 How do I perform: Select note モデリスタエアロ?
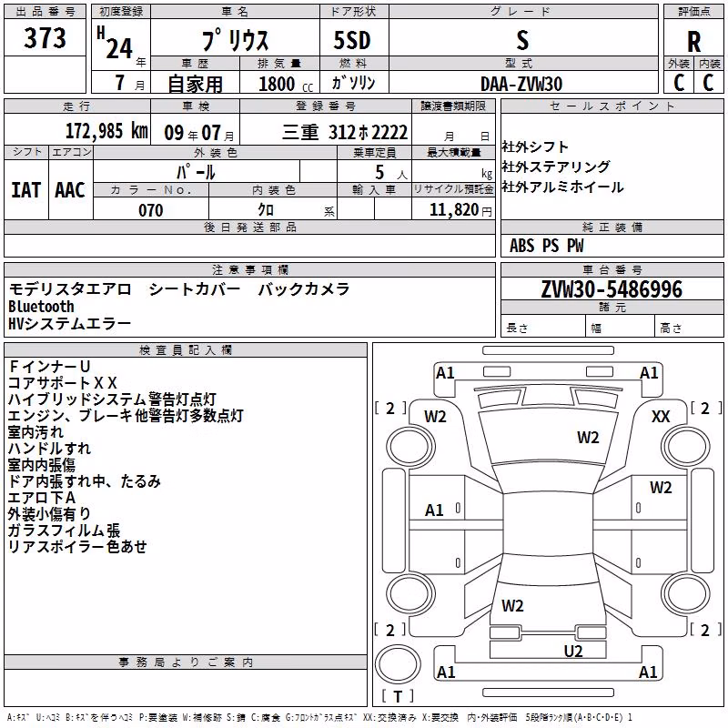coord(70,289)
